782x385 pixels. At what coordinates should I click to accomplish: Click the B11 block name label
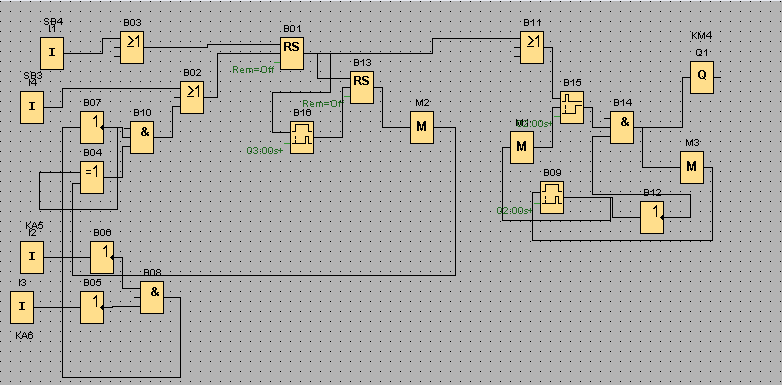pyautogui.click(x=533, y=22)
